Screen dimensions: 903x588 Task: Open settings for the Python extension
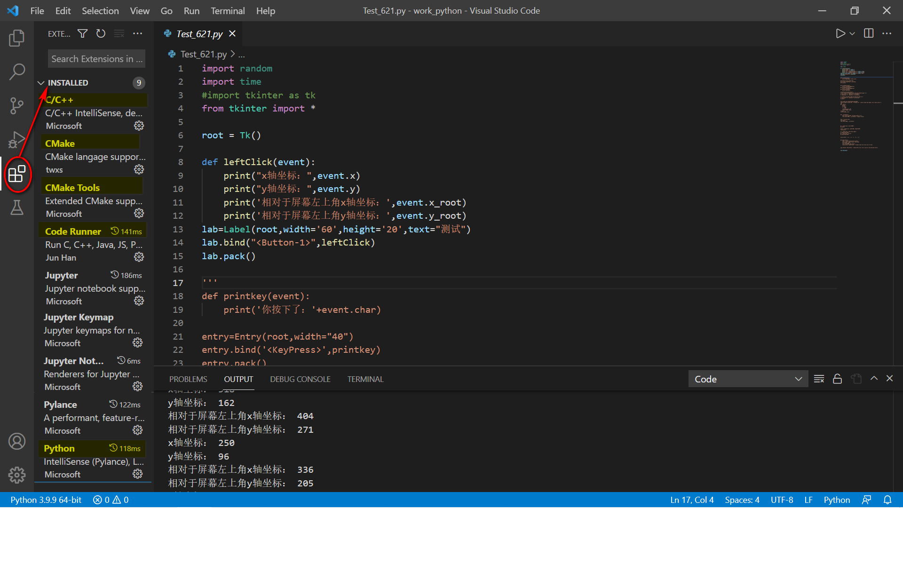pyautogui.click(x=137, y=474)
